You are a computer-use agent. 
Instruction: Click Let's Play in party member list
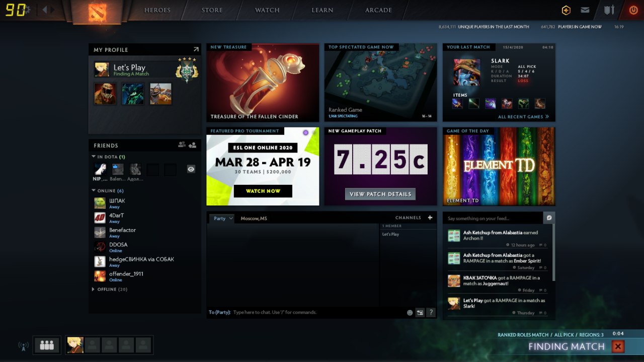pyautogui.click(x=390, y=234)
